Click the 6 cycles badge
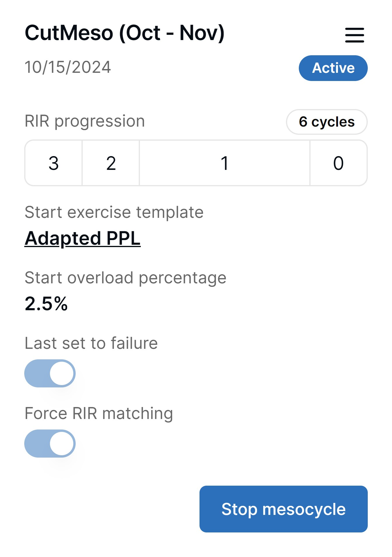The image size is (392, 557). click(x=327, y=122)
